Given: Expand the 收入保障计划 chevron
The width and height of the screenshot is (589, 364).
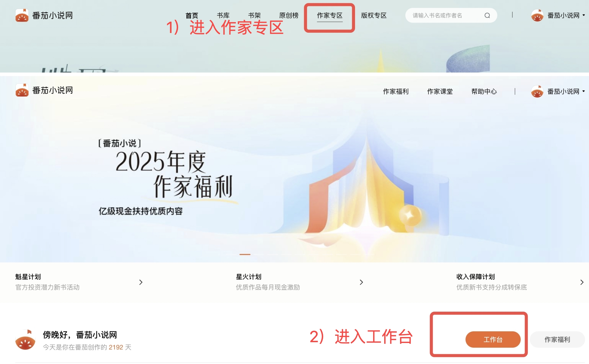Looking at the screenshot, I should (x=582, y=282).
